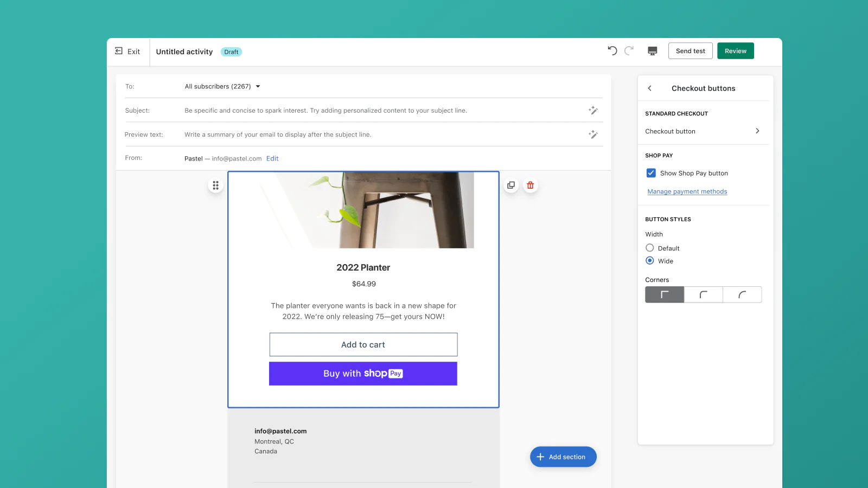This screenshot has height=488, width=868.
Task: Open the All subscribers recipient dropdown
Action: (222, 86)
